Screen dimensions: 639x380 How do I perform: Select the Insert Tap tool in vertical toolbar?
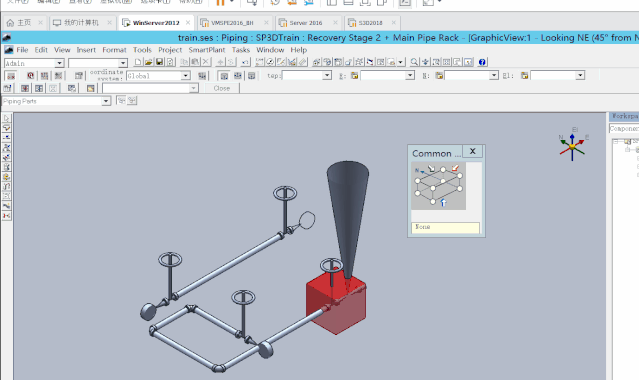7,157
